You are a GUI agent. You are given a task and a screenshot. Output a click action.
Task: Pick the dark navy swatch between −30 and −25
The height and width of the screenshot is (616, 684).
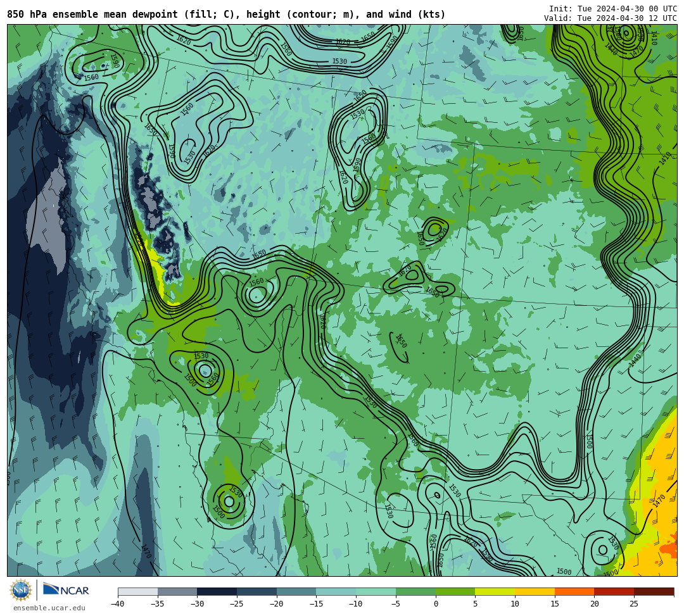point(217,591)
